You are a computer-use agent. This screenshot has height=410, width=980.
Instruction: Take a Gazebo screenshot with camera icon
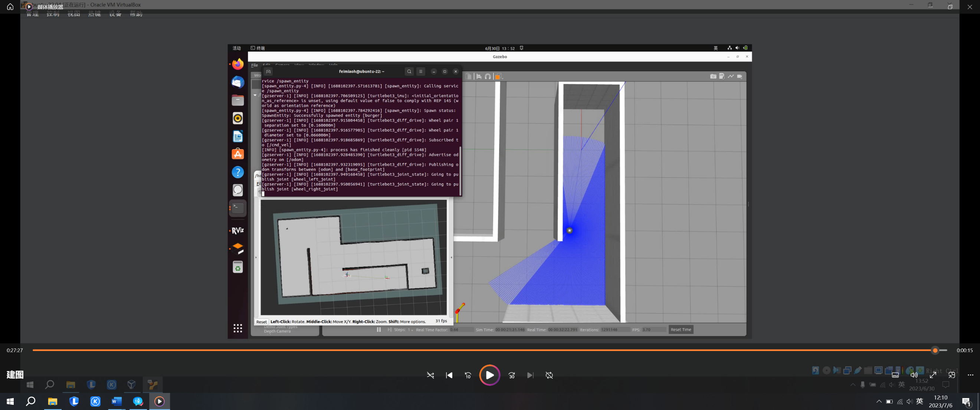pyautogui.click(x=713, y=76)
